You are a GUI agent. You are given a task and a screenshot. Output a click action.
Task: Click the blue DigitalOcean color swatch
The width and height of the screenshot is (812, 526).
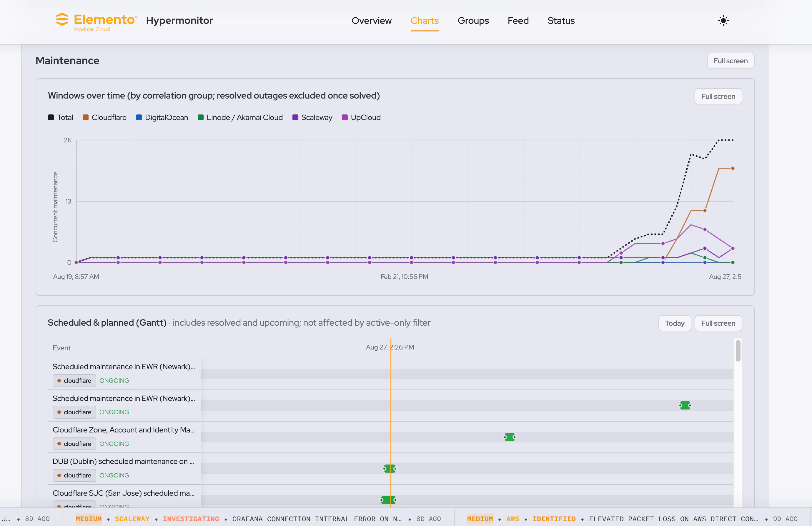coord(139,117)
